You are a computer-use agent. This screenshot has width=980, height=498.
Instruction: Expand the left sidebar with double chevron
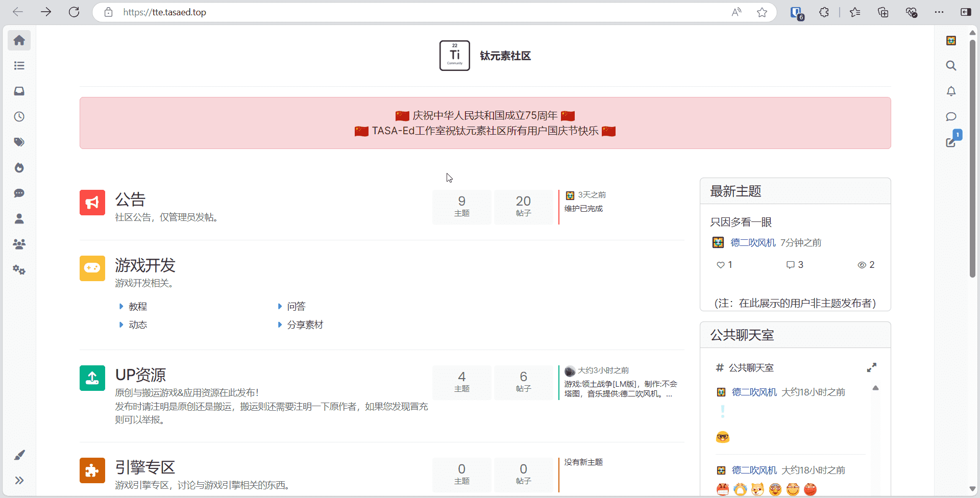[19, 480]
